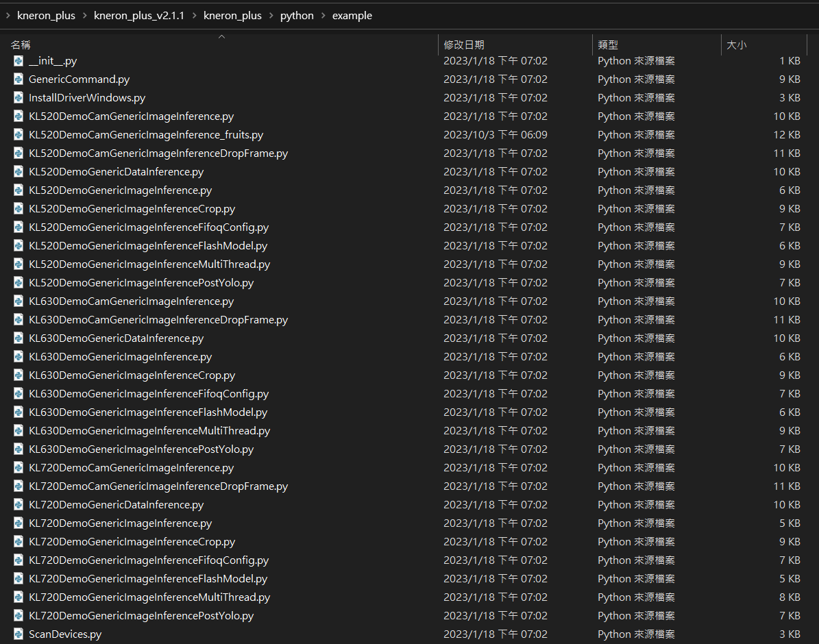Click the icon of KL630DemoGenericDataInference.py
The width and height of the screenshot is (819, 644).
pos(19,338)
